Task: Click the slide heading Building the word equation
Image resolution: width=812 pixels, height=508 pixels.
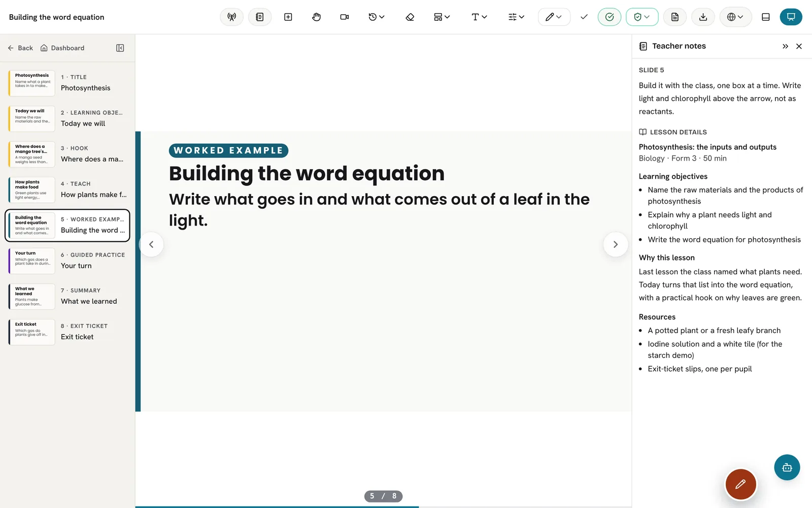Action: (307, 173)
